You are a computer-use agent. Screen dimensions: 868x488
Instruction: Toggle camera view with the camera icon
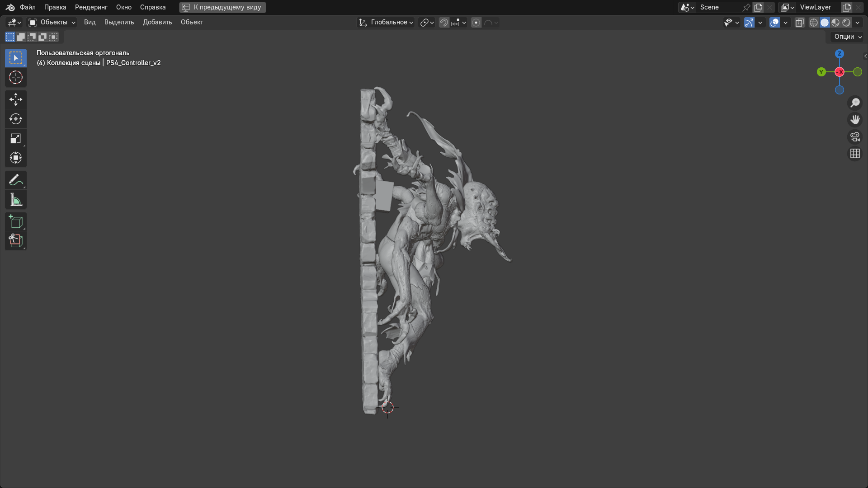coord(855,137)
